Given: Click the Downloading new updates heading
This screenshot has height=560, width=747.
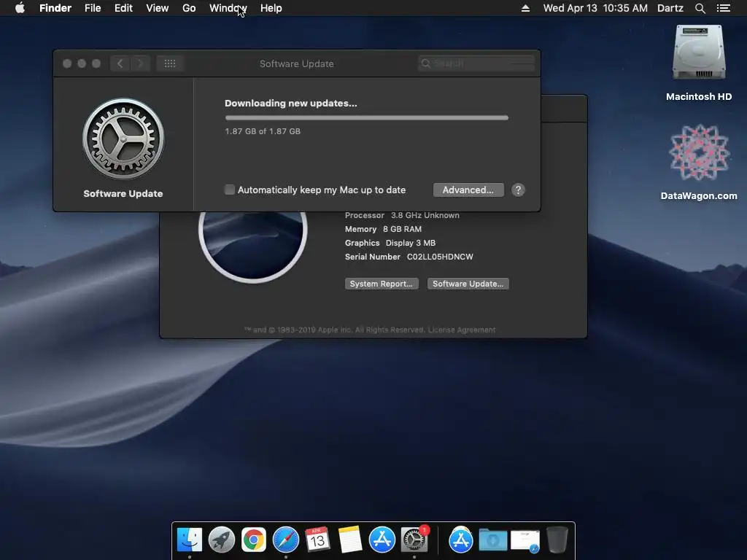Looking at the screenshot, I should (290, 104).
